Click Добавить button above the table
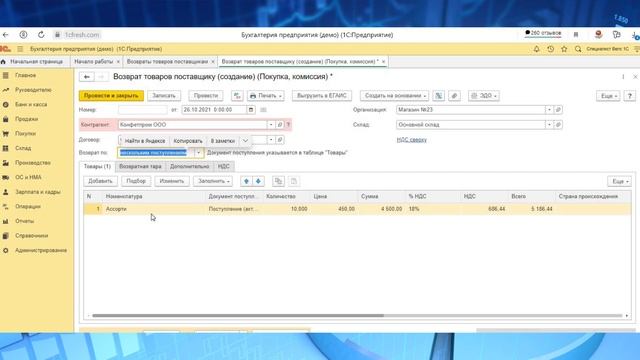Screen dimensions: 640x360 (x=100, y=181)
